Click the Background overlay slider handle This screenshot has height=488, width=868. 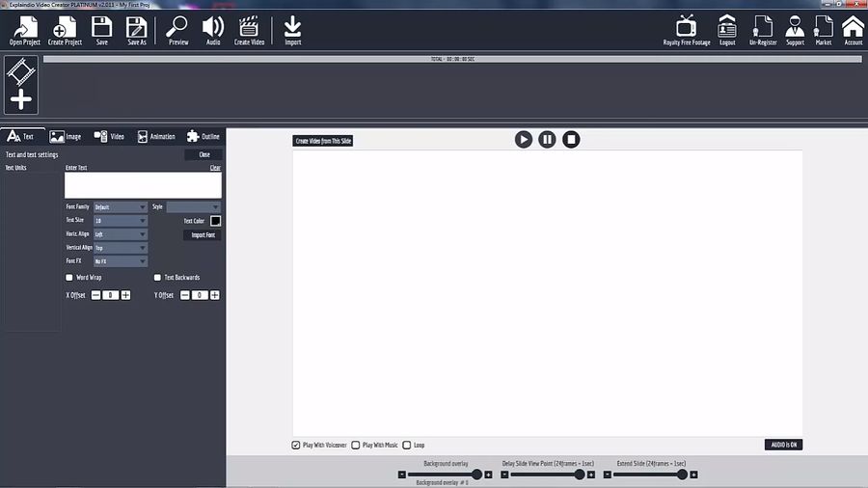click(476, 474)
